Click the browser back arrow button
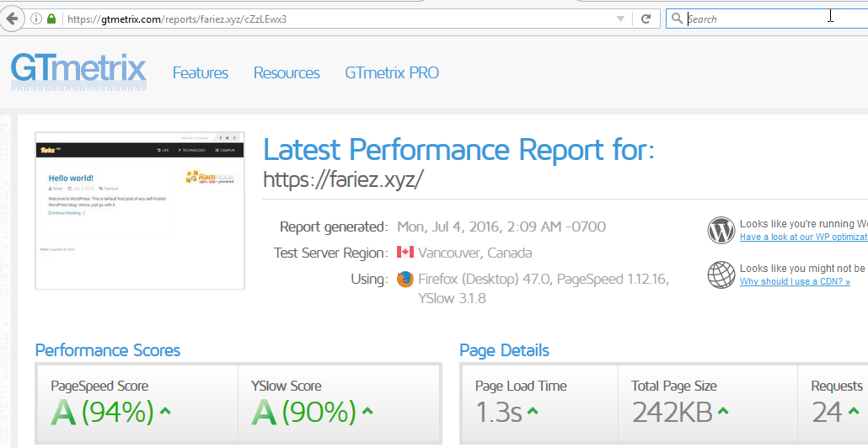This screenshot has height=448, width=868. click(12, 19)
